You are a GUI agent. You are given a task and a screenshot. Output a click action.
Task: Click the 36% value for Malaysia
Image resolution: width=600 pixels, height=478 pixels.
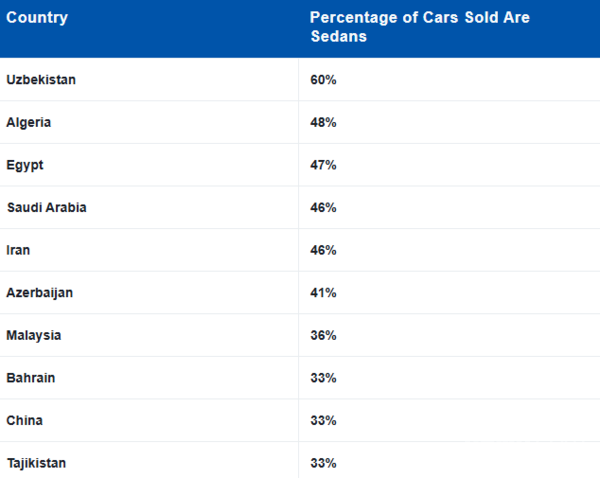pyautogui.click(x=323, y=335)
